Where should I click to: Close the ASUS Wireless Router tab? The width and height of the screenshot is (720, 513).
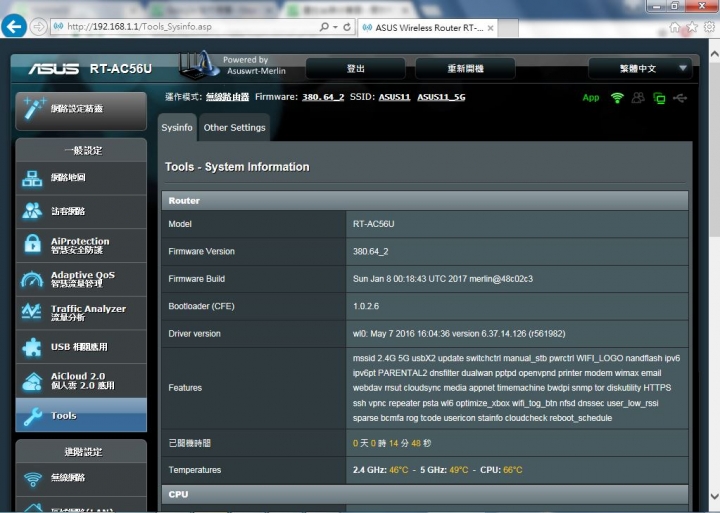[490, 28]
